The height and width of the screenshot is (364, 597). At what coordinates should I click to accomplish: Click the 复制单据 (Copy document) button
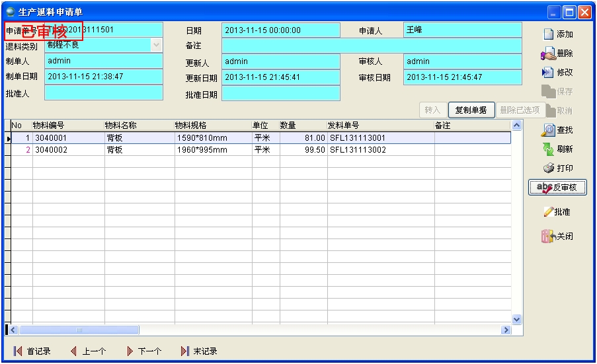(x=471, y=110)
